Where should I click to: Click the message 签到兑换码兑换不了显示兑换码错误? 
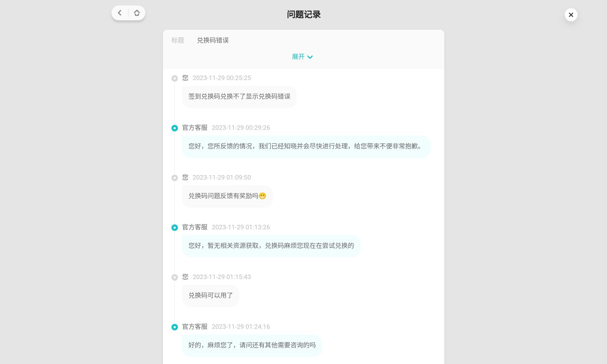point(239,97)
